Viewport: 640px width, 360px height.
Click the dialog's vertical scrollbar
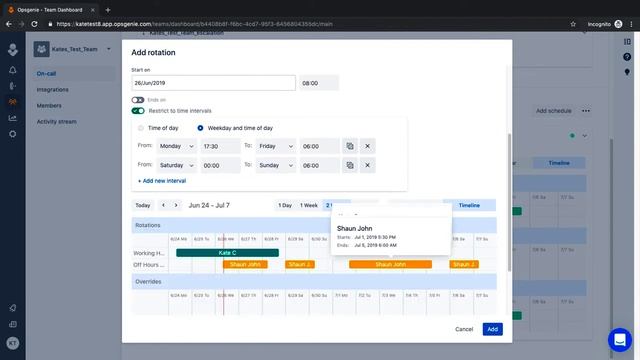(509, 202)
